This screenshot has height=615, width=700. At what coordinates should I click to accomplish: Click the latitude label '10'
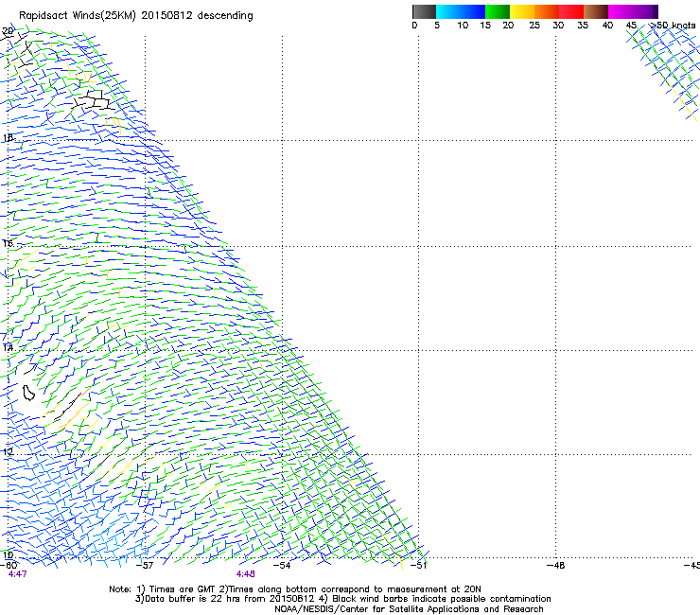pyautogui.click(x=8, y=555)
